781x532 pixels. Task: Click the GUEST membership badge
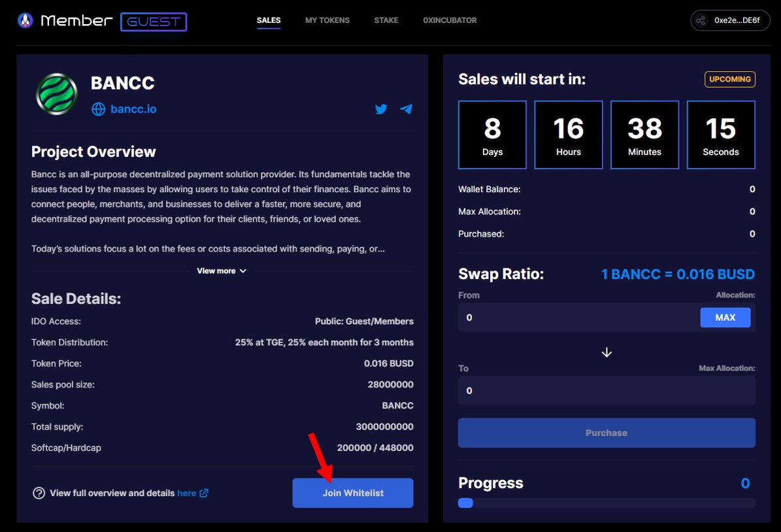154,22
